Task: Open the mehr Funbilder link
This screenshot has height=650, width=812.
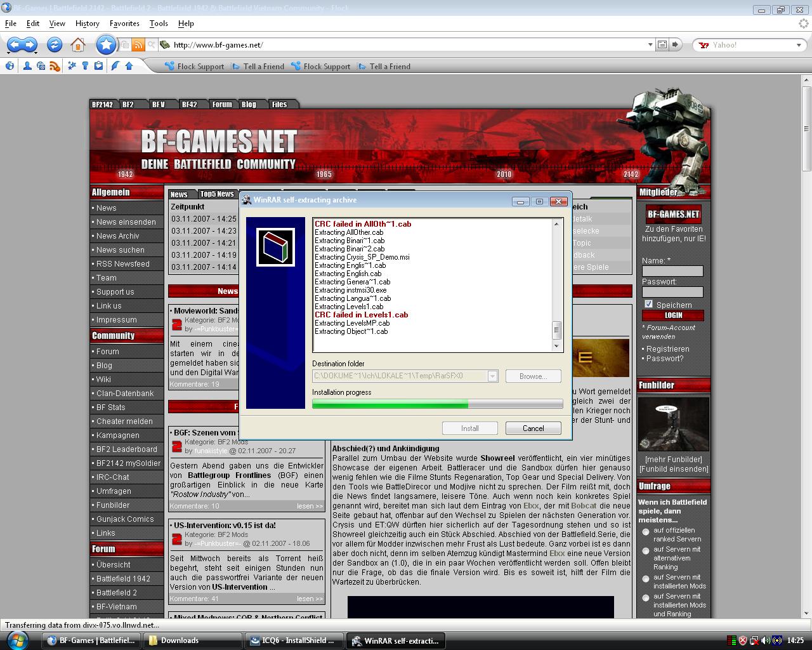Action: 673,460
